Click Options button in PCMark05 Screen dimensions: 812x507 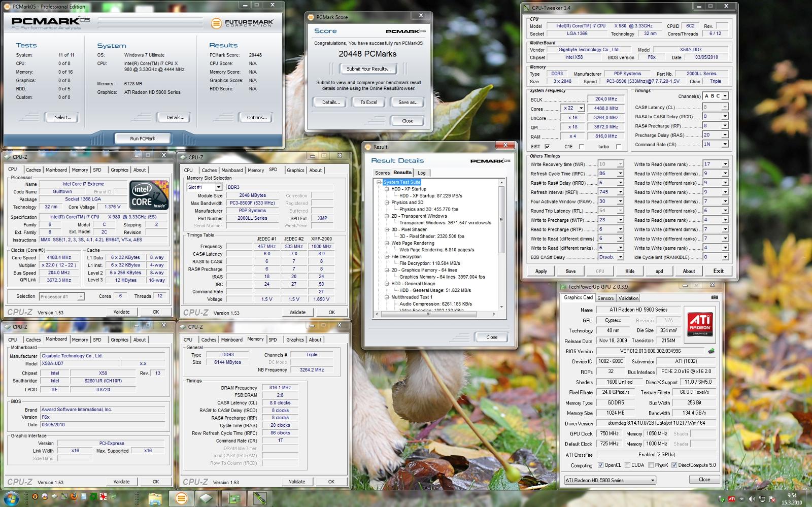[x=257, y=118]
